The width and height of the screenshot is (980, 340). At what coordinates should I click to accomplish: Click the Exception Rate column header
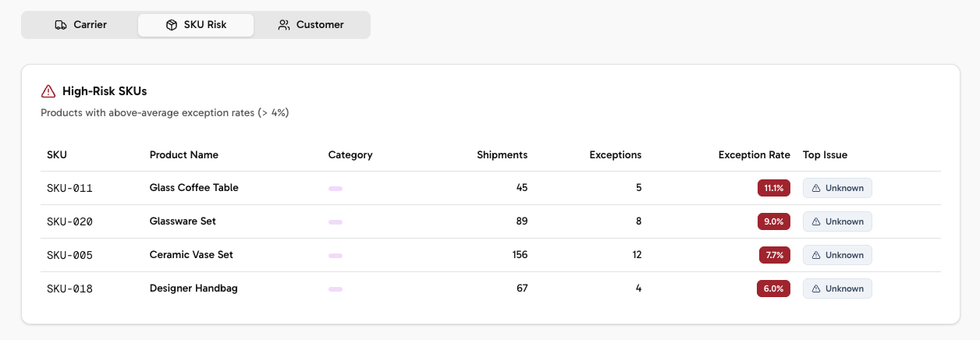tap(754, 155)
